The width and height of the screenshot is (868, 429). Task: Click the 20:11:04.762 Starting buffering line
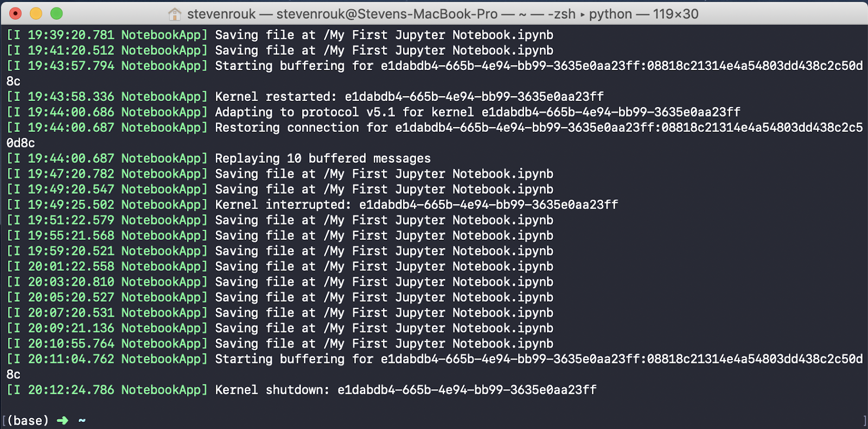tap(435, 359)
